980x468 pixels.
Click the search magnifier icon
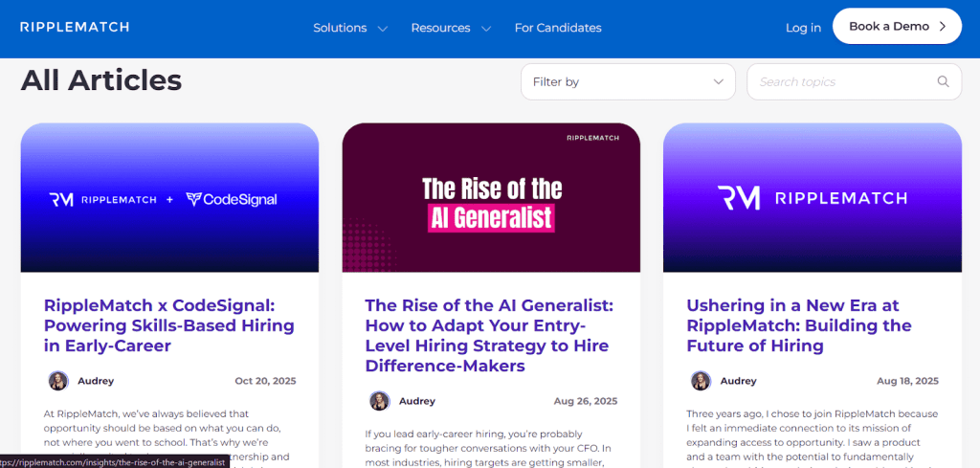click(x=944, y=82)
